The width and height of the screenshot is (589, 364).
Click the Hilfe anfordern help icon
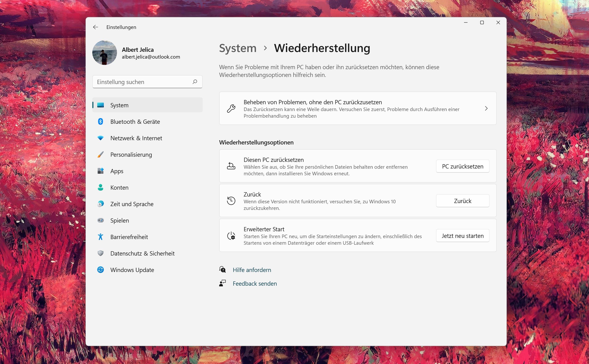pos(222,270)
